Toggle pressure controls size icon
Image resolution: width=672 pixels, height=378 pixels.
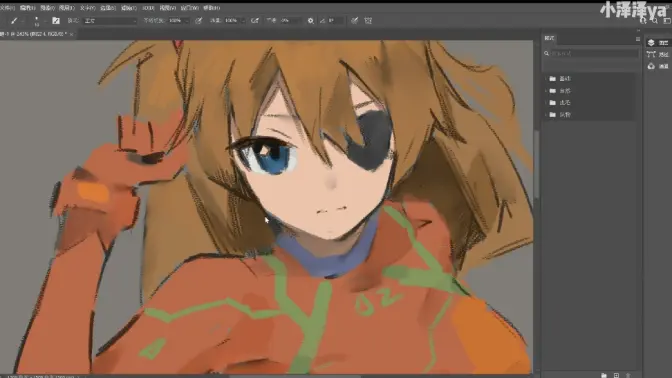pyautogui.click(x=354, y=21)
